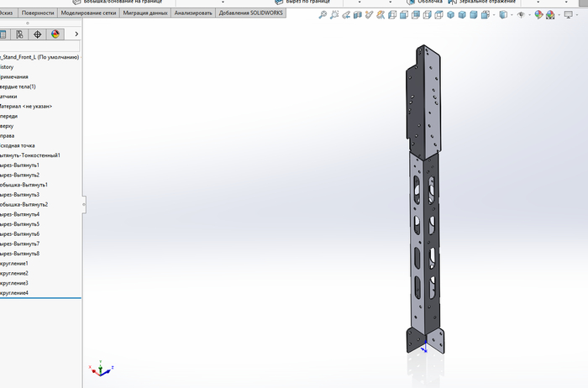Open the Добавления SOLIDWORKS tab
This screenshot has width=588, height=388.
pyautogui.click(x=252, y=13)
